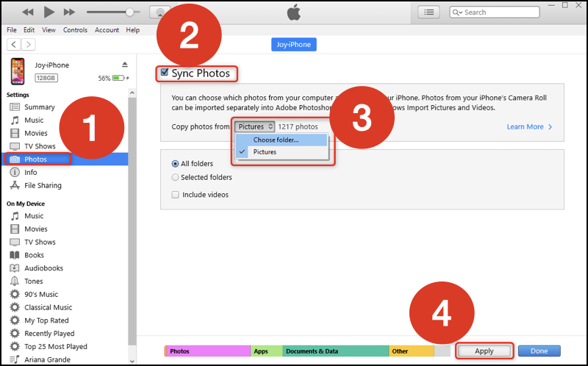The width and height of the screenshot is (588, 366).
Task: Enable the Include videos checkbox
Action: tap(175, 195)
